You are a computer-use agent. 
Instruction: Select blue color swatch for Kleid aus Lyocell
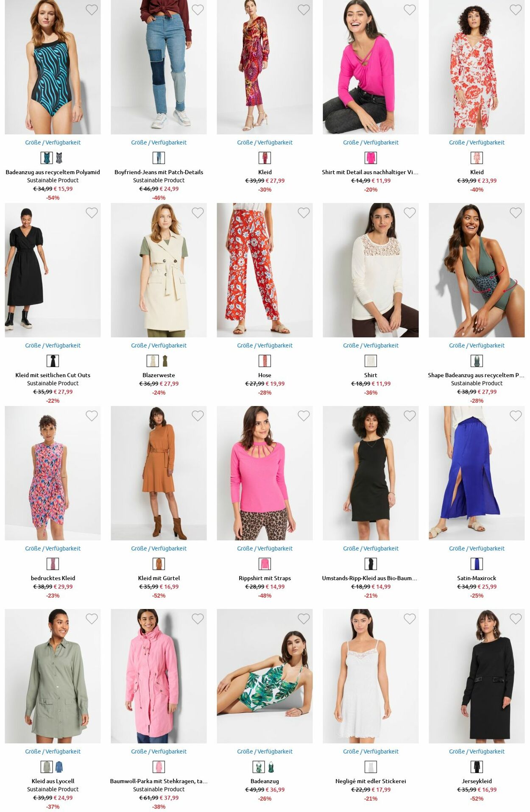click(x=59, y=767)
